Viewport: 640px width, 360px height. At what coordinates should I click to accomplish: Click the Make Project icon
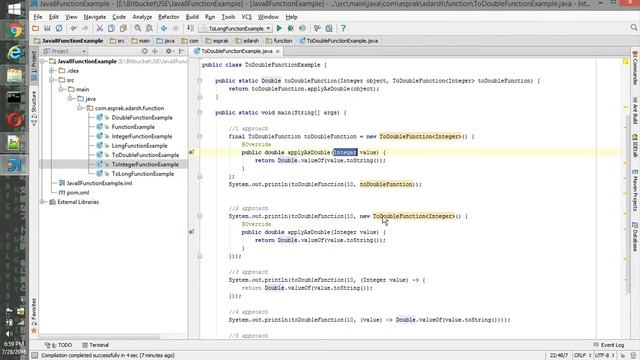pos(190,29)
